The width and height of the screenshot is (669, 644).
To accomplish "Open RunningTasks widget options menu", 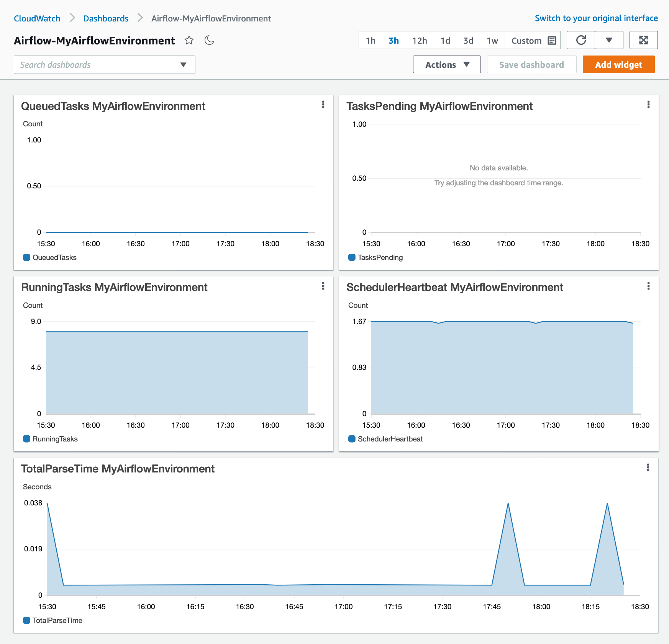I will point(323,286).
